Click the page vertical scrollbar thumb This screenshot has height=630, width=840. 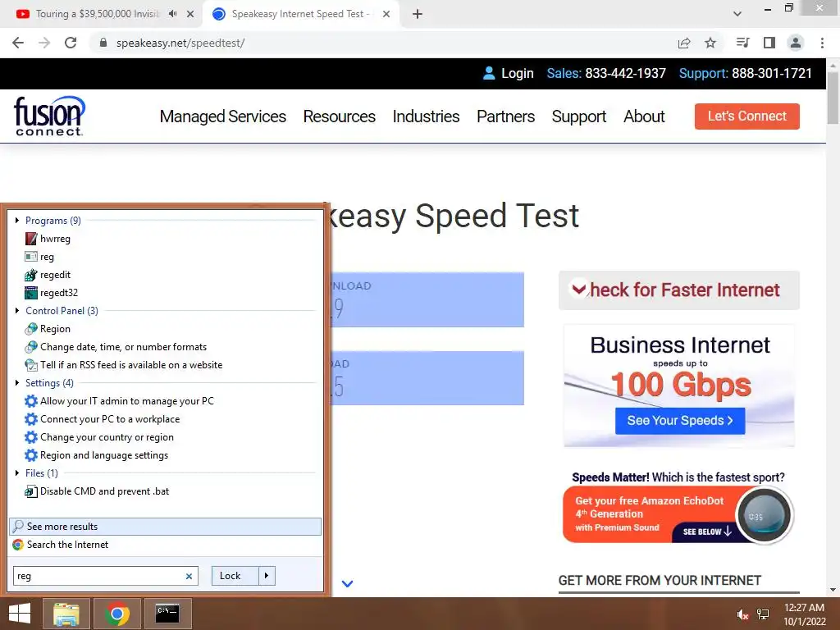coord(833,97)
